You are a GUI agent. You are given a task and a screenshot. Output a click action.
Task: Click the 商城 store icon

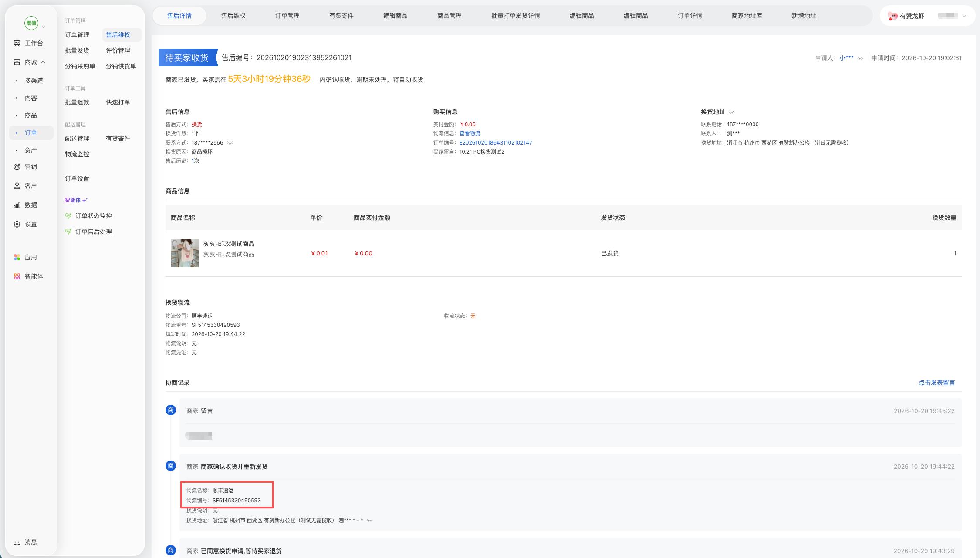click(17, 62)
